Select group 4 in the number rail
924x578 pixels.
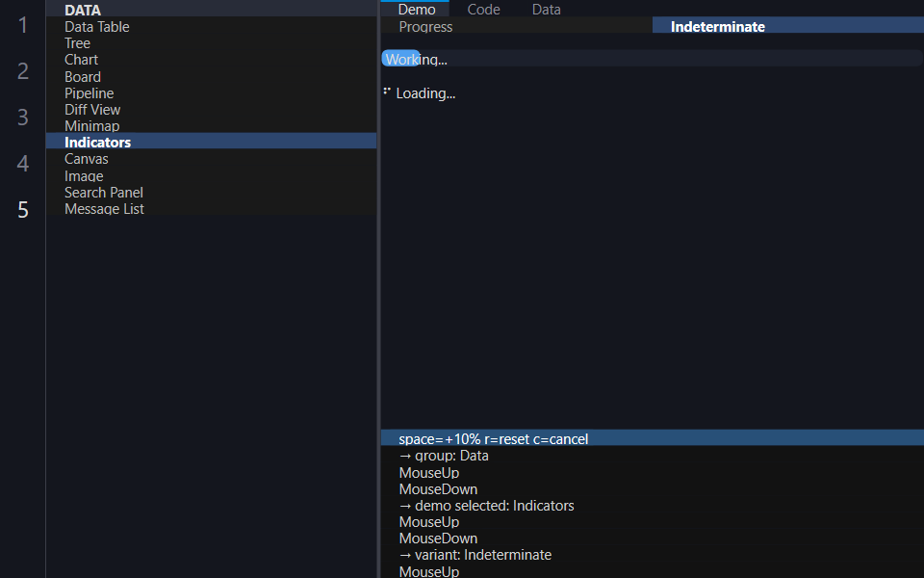point(23,163)
